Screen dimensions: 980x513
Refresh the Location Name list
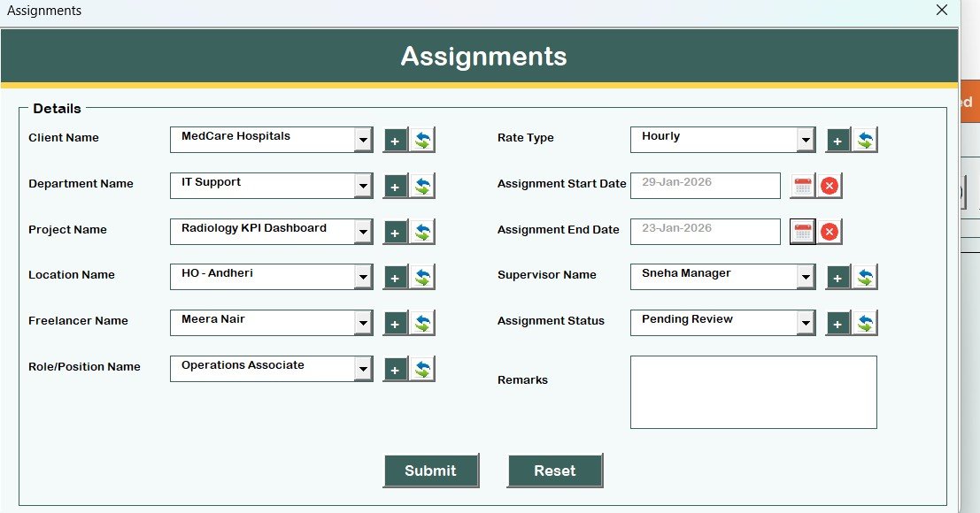pyautogui.click(x=421, y=276)
